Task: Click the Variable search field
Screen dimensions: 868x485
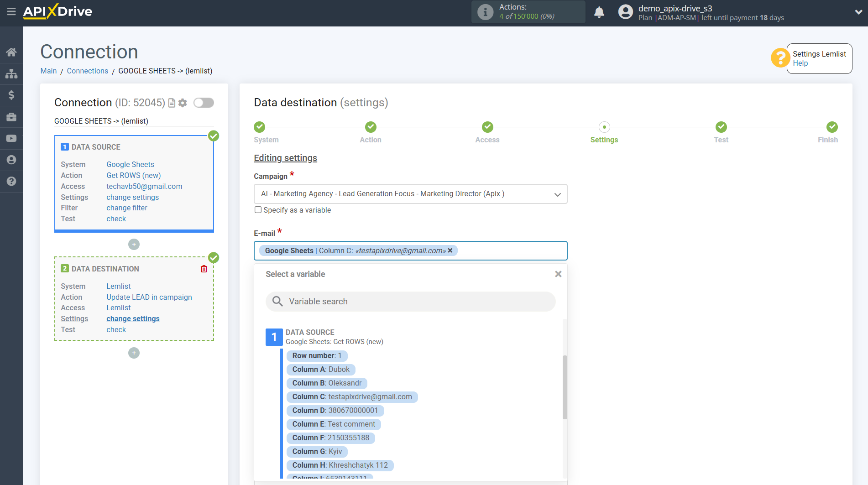Action: tap(410, 301)
